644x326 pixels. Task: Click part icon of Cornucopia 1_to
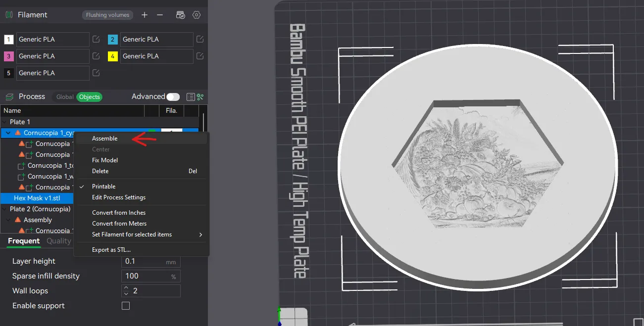(21, 165)
